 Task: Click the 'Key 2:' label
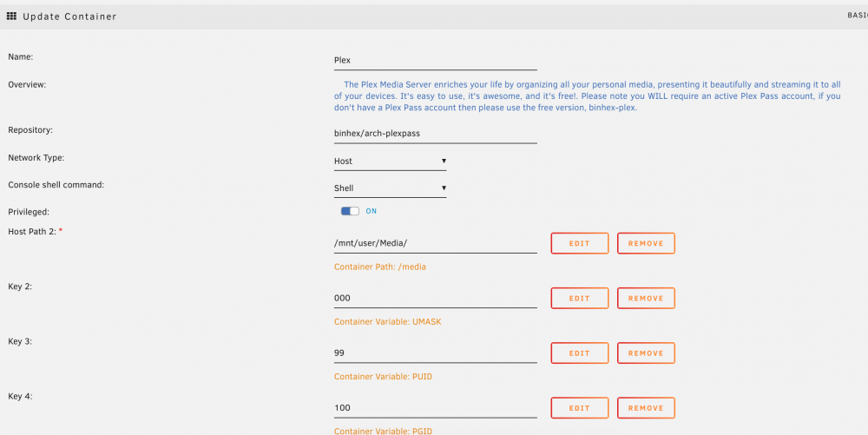(x=20, y=287)
